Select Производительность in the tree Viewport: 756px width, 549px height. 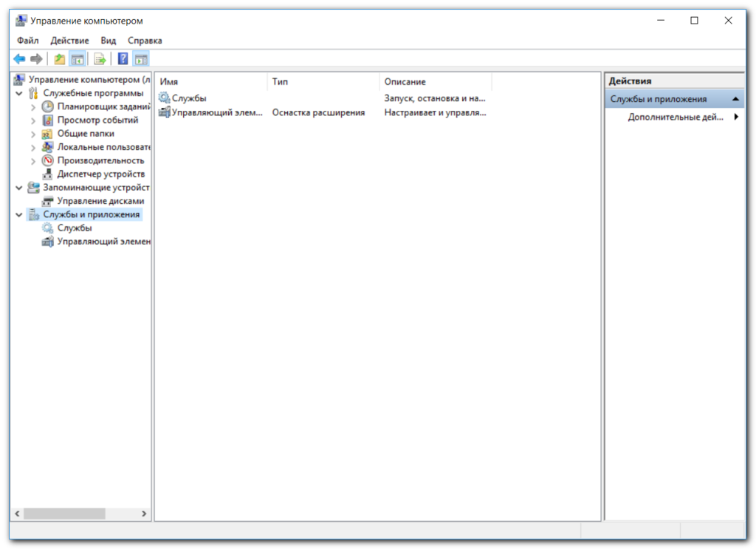[100, 160]
